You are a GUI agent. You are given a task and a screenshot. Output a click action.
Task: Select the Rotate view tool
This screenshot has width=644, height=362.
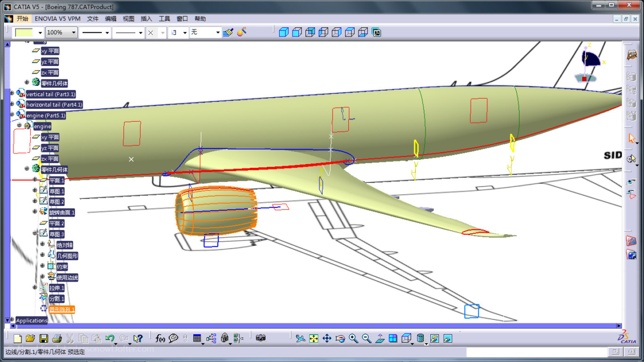click(x=340, y=338)
